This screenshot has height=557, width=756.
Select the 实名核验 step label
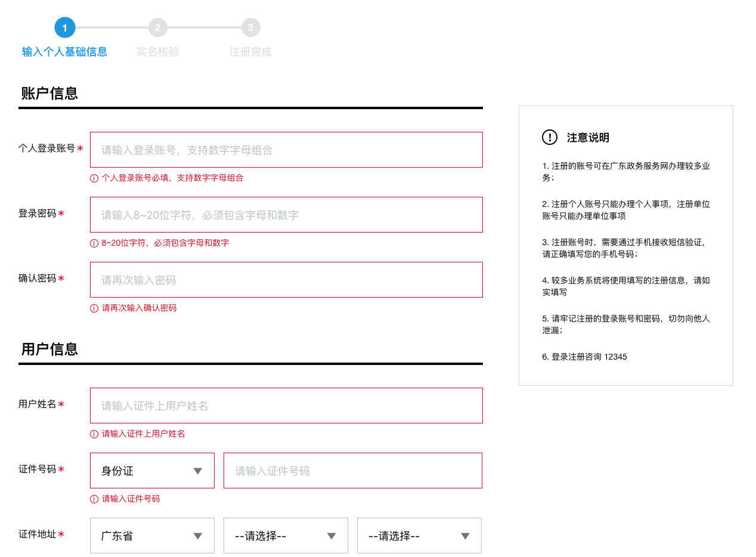pyautogui.click(x=157, y=52)
